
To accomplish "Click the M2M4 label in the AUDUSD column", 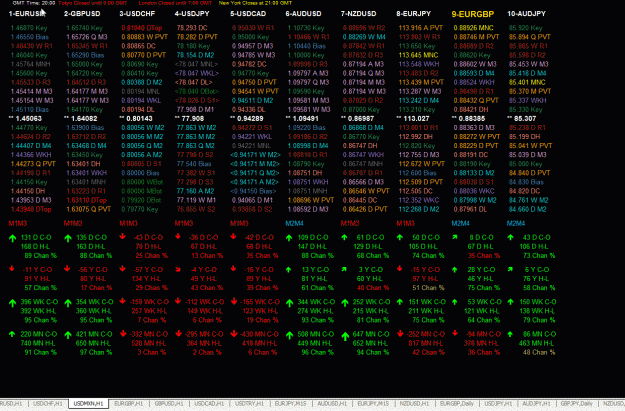I will 294,223.
